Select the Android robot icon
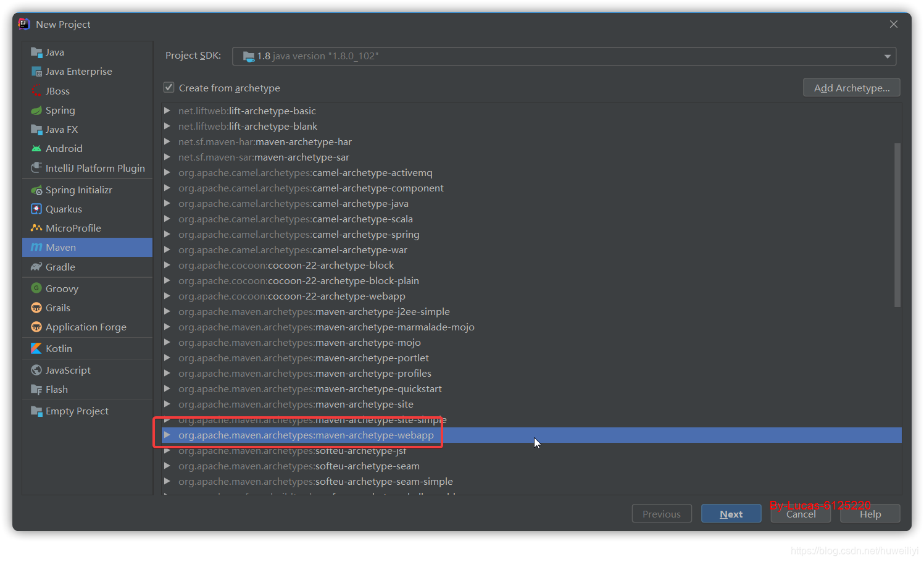 (36, 148)
